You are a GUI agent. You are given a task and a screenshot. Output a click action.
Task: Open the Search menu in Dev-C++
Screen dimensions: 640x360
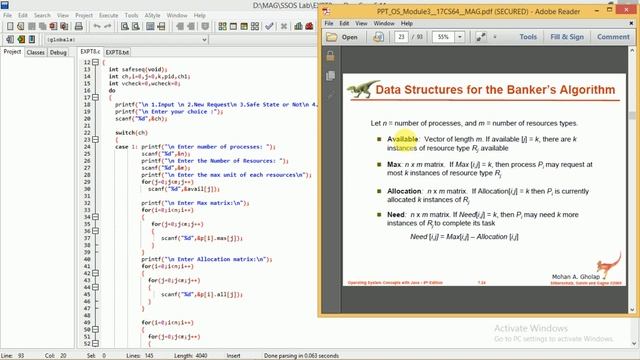[42, 15]
